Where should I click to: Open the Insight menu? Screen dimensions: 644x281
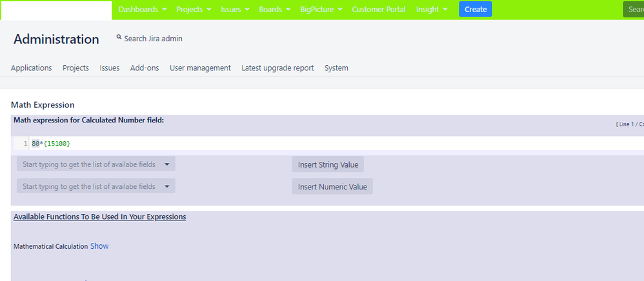point(432,10)
